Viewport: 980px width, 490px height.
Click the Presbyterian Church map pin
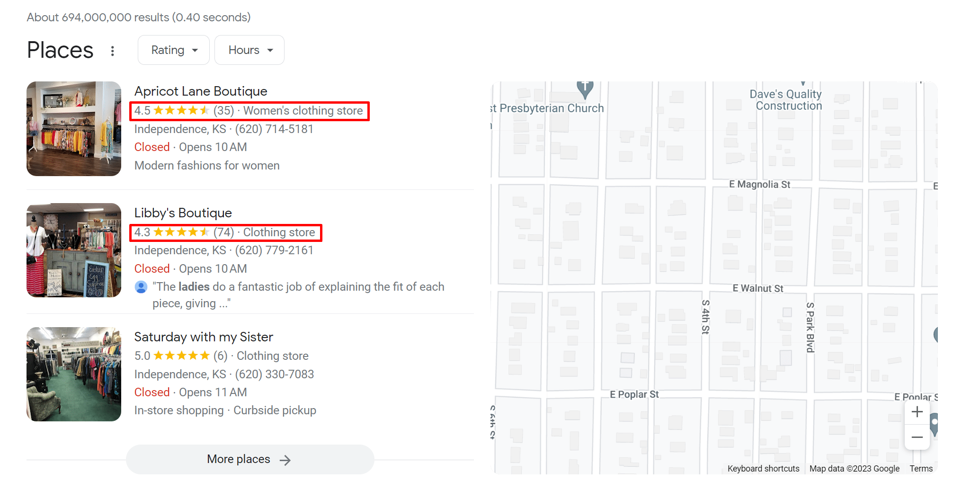tap(585, 89)
